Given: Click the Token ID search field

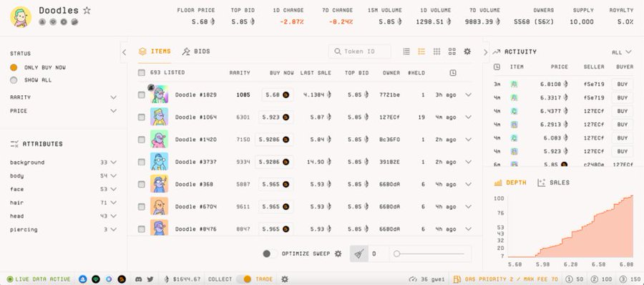Looking at the screenshot, I should pyautogui.click(x=360, y=52).
